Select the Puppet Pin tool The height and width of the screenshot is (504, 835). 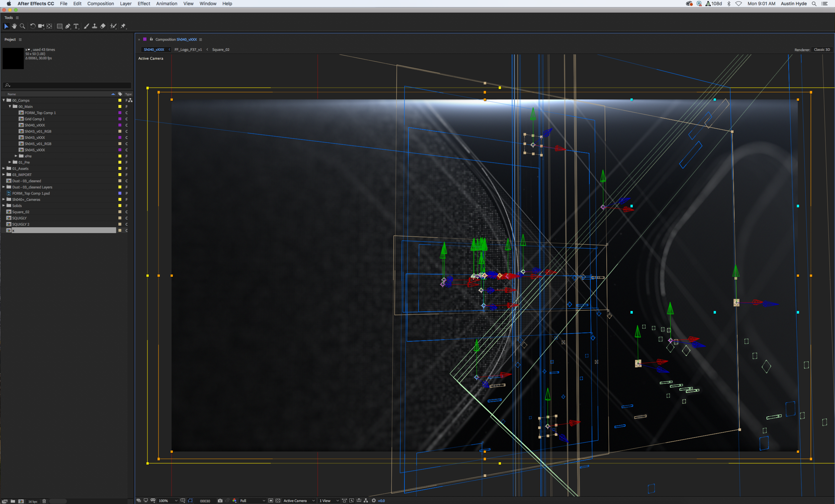(123, 26)
